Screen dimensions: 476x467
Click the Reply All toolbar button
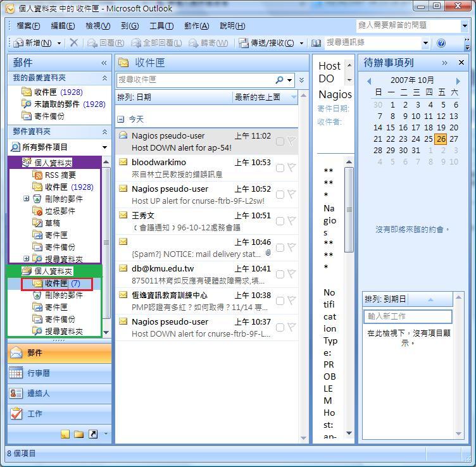(156, 43)
